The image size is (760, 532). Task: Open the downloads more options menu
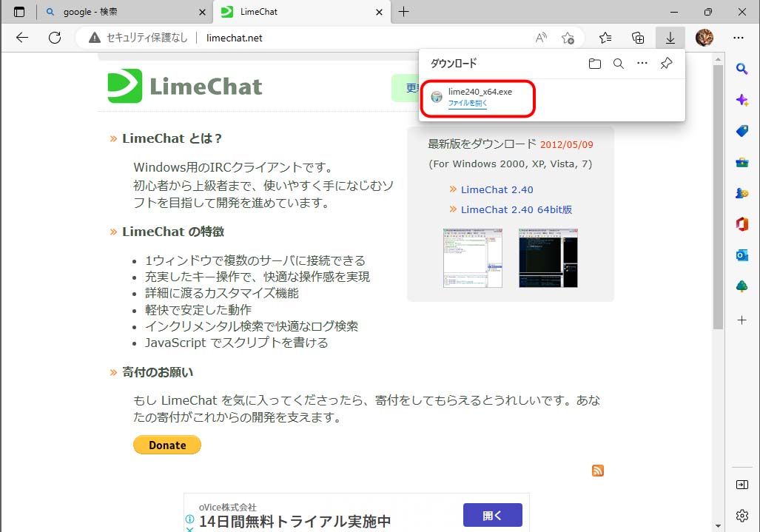click(642, 63)
